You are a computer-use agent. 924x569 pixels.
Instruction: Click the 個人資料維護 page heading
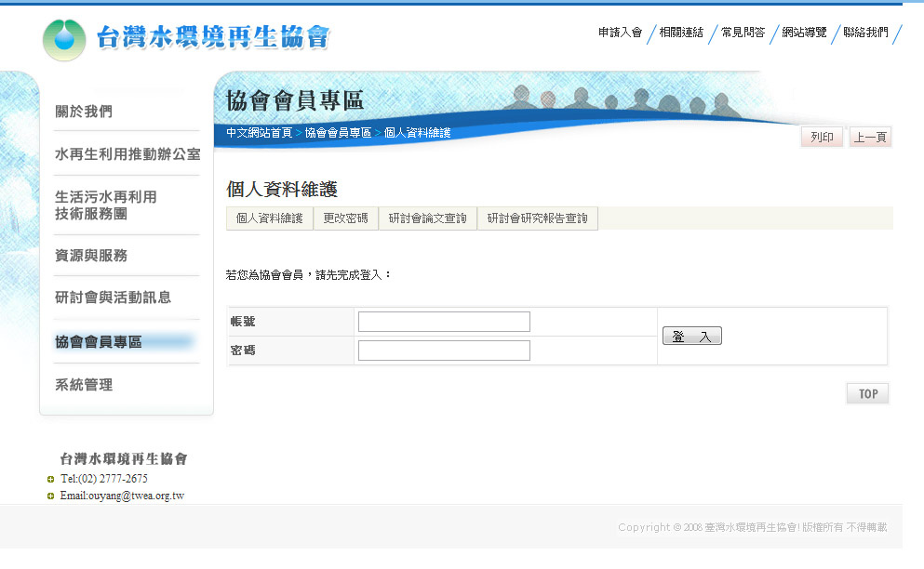coord(282,189)
